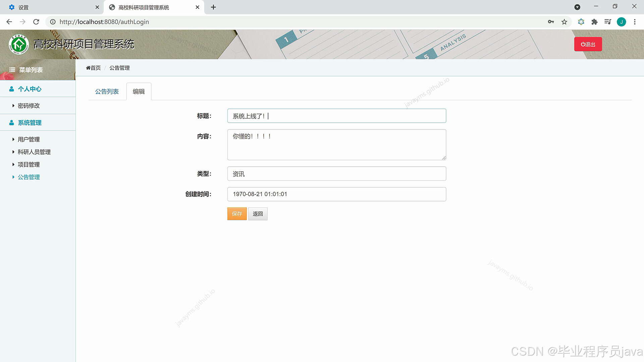Click the 保存 save button
644x362 pixels.
click(x=237, y=214)
